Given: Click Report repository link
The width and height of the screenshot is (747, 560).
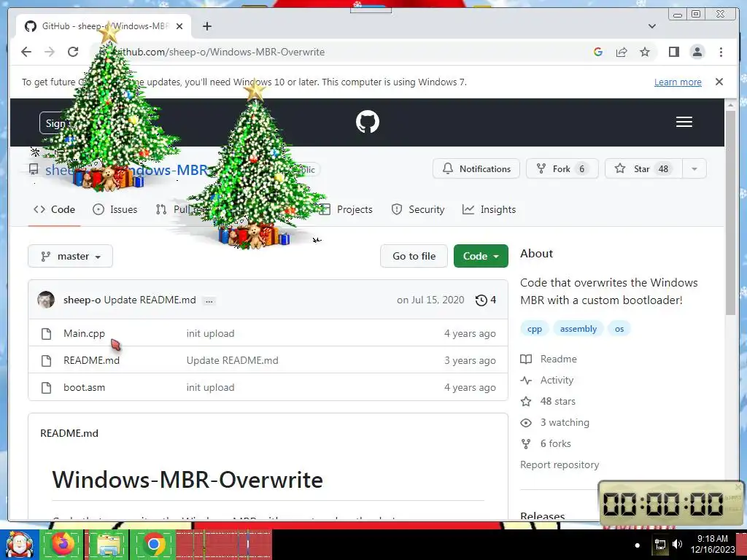Looking at the screenshot, I should pos(560,464).
